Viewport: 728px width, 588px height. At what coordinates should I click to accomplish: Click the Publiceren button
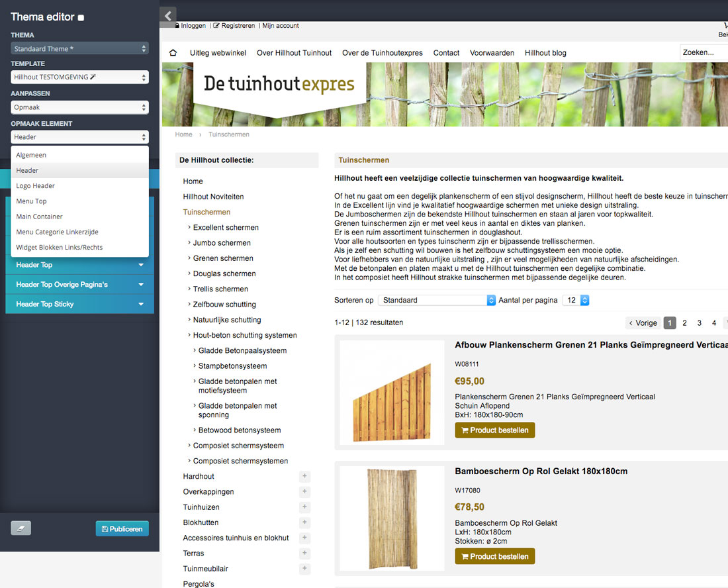point(122,528)
